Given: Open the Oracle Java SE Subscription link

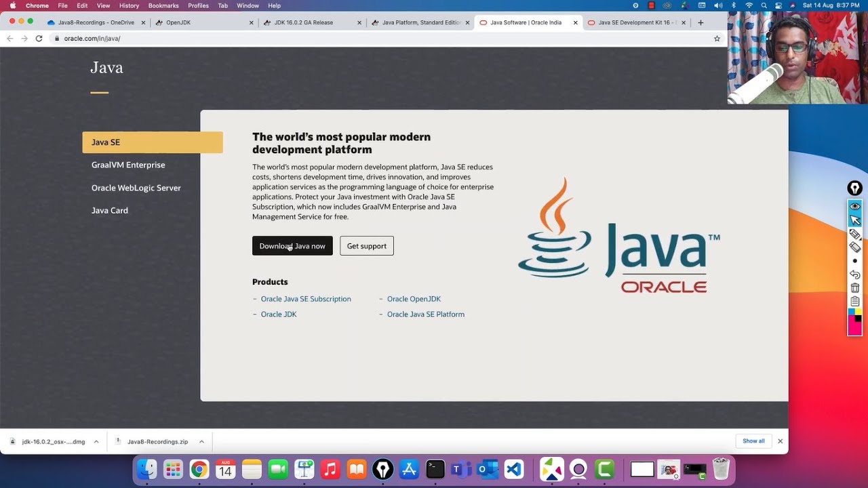Looking at the screenshot, I should tap(306, 299).
